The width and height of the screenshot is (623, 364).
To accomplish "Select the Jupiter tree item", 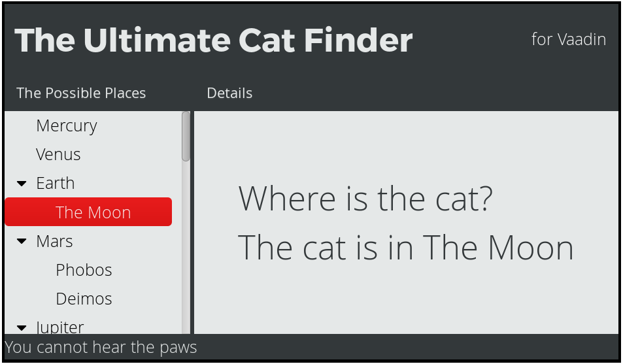I will 59,327.
